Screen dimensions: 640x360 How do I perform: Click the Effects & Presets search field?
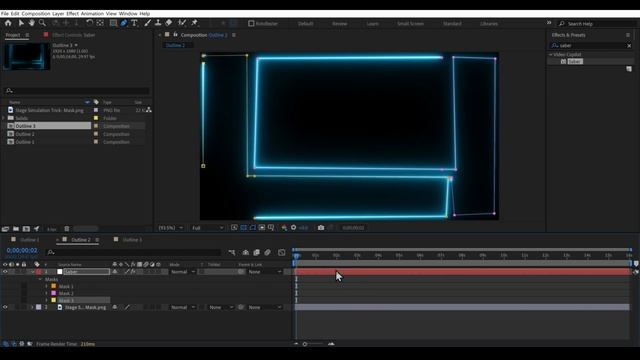click(591, 46)
